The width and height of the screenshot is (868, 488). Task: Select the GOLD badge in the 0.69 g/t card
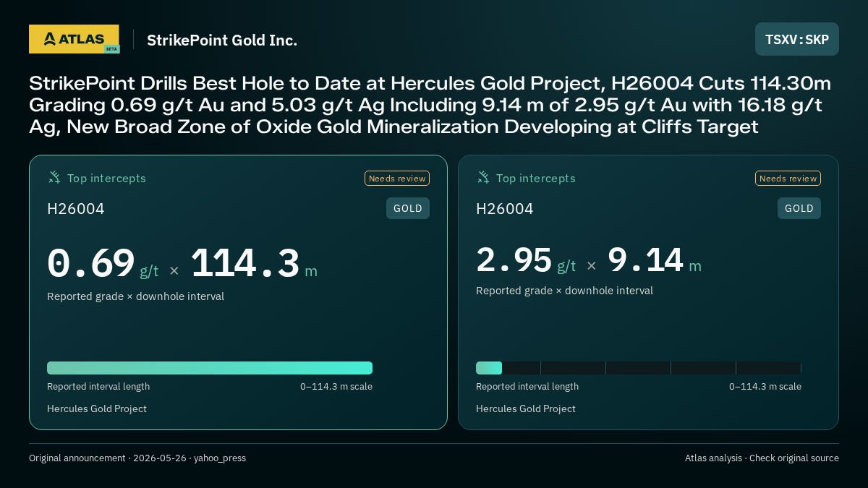tap(408, 208)
